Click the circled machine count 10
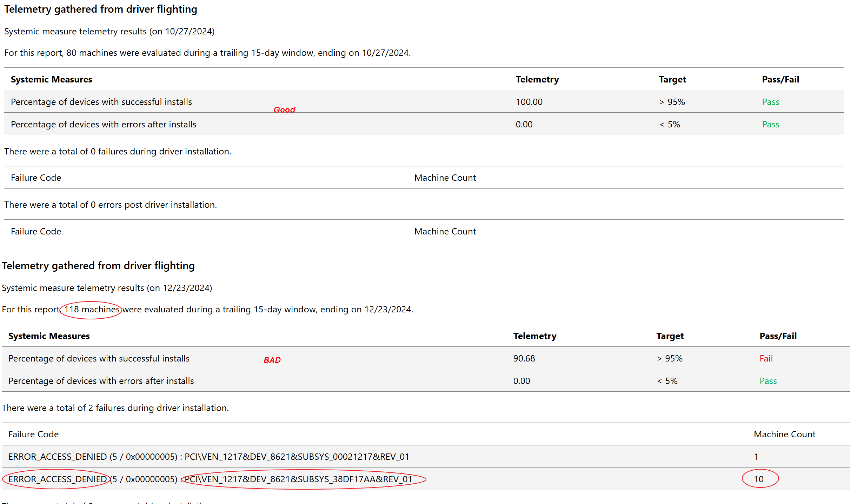The image size is (851, 504). (x=758, y=479)
